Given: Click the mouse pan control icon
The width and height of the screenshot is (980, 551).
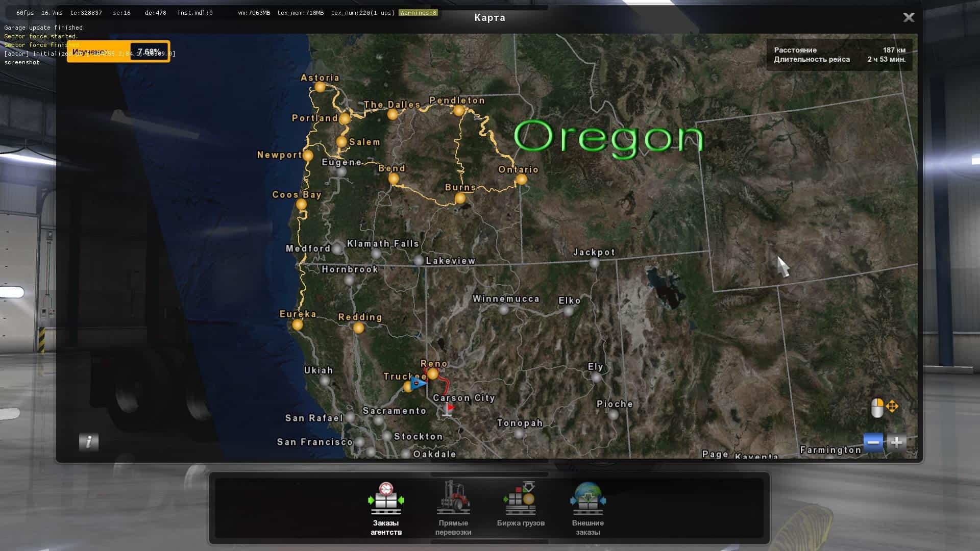Looking at the screenshot, I should click(878, 408).
